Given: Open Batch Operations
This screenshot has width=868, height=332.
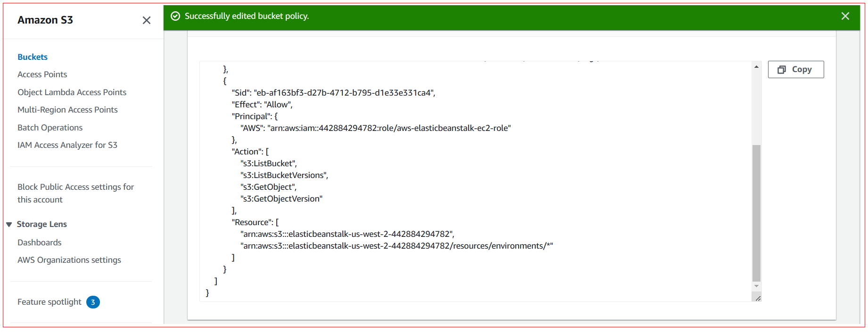Looking at the screenshot, I should (50, 128).
